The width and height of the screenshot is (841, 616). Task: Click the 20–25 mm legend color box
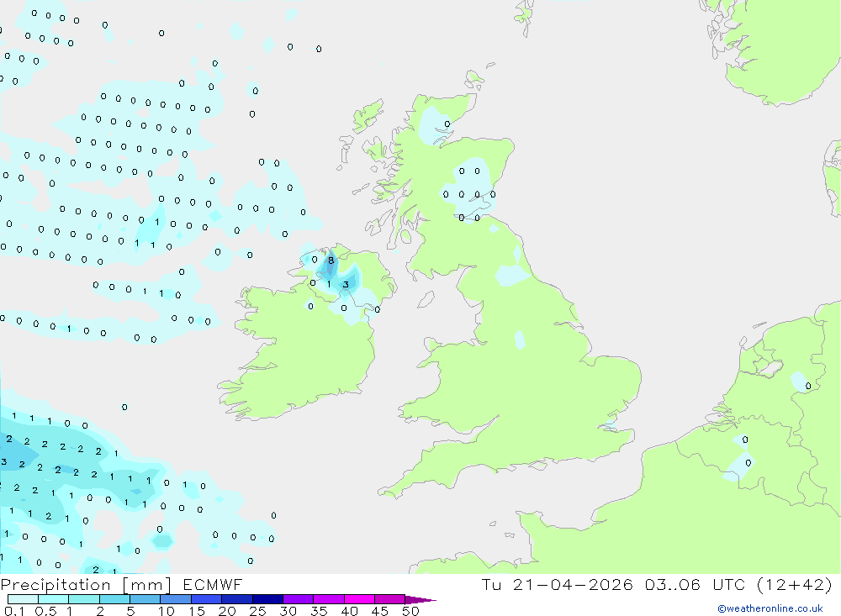pos(237,599)
